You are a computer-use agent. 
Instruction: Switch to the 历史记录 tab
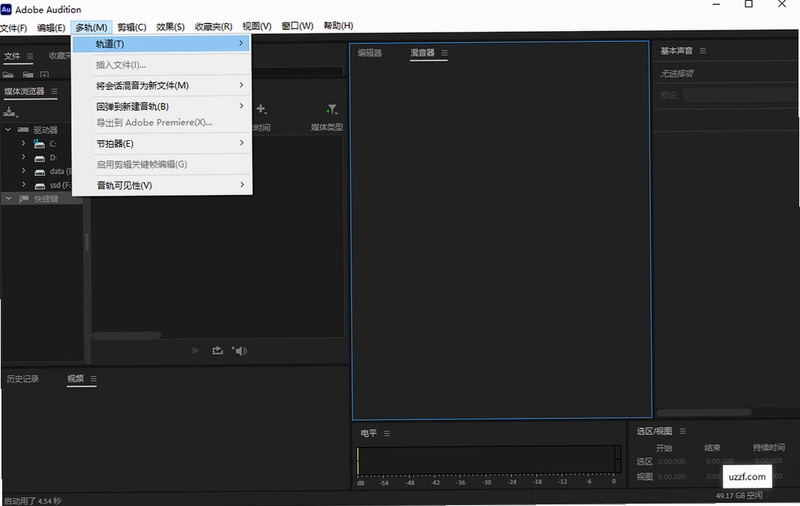click(x=22, y=379)
